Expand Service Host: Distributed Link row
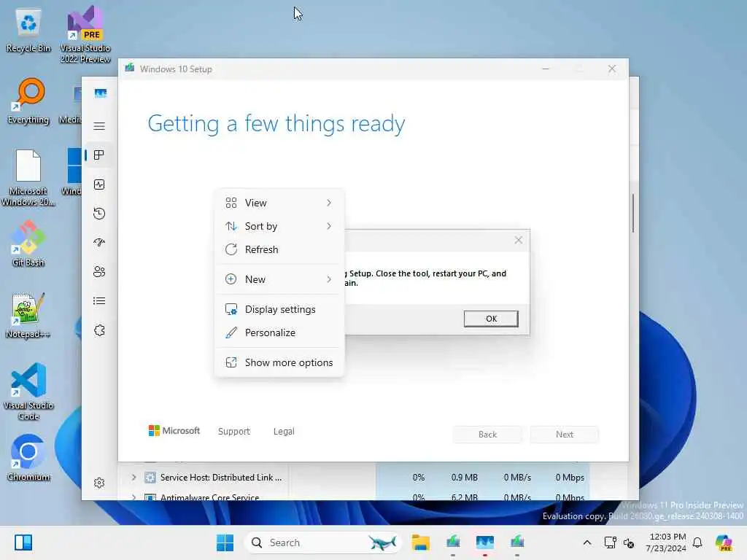 click(134, 477)
